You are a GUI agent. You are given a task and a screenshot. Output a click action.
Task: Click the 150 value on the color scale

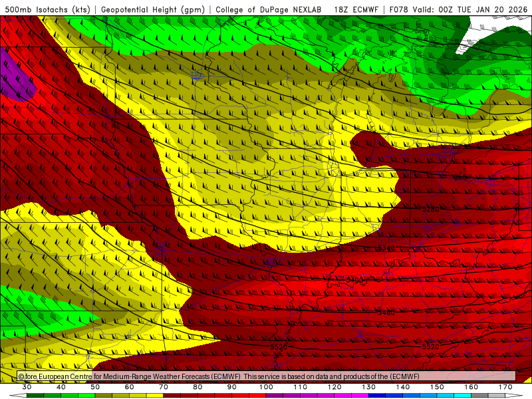[438, 387]
